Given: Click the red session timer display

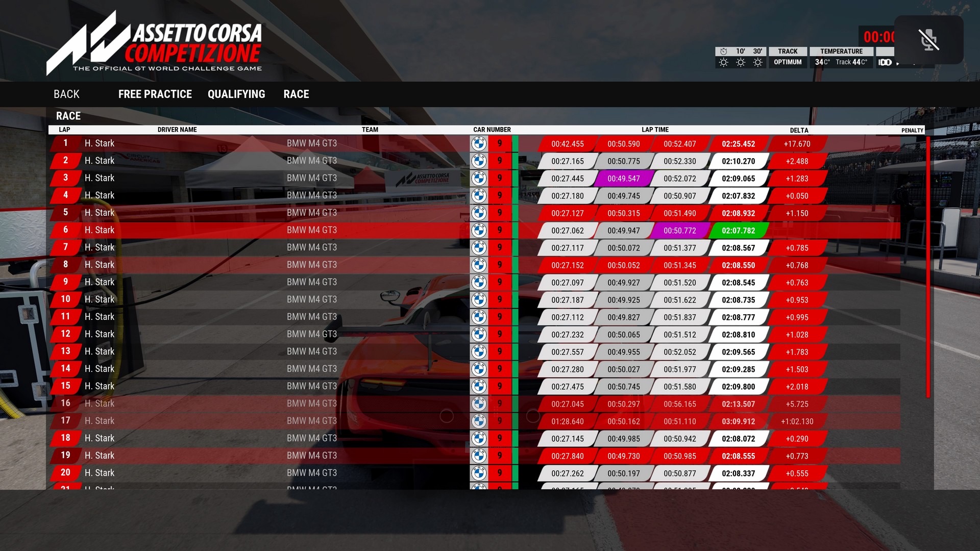Looking at the screenshot, I should [x=878, y=37].
